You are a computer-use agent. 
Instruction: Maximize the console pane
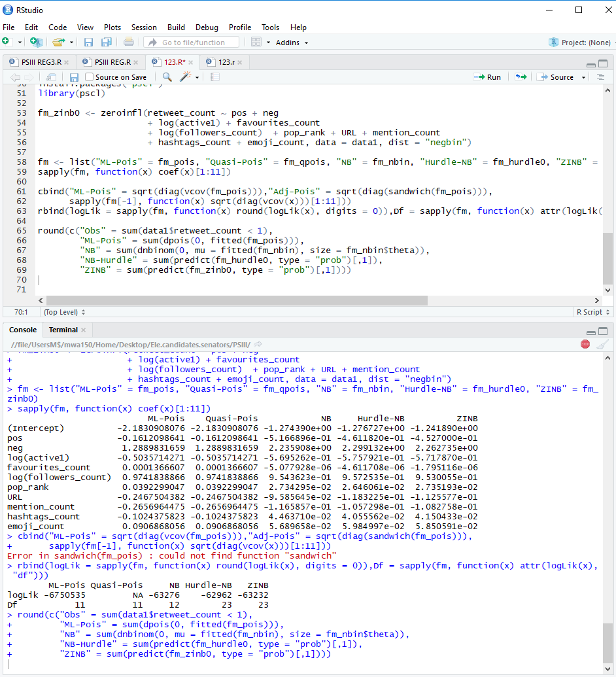[603, 331]
